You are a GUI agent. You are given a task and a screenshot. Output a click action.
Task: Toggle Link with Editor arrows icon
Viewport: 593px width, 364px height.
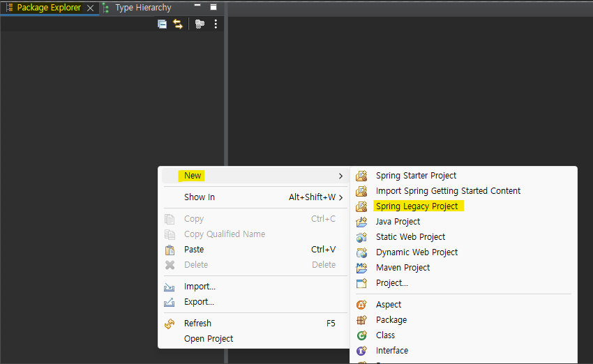178,24
